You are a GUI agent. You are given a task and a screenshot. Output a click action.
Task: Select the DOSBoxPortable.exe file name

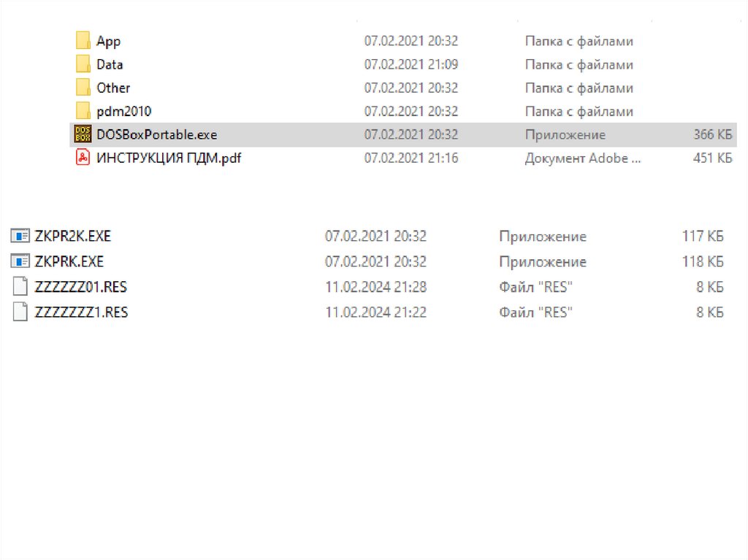coord(156,134)
